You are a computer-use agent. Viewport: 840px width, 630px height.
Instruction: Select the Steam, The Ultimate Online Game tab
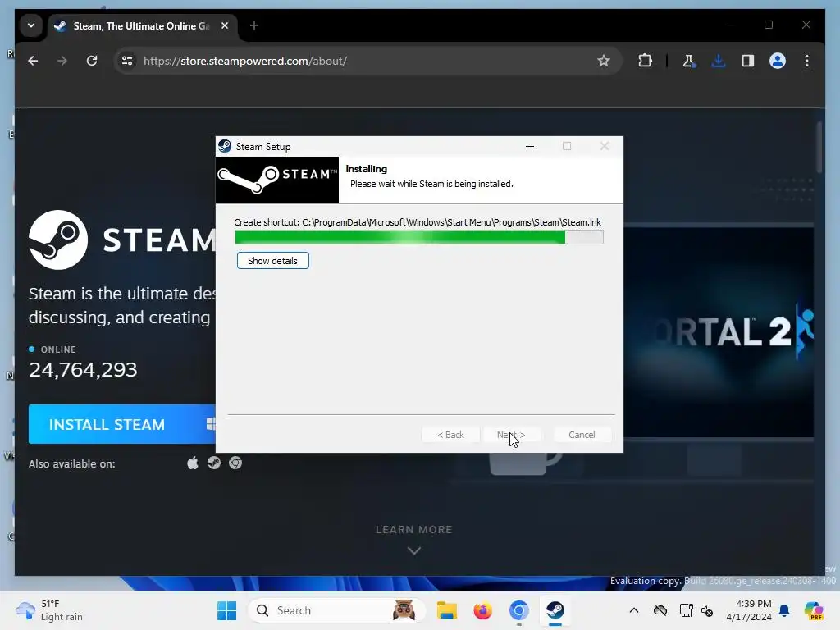[x=142, y=25]
